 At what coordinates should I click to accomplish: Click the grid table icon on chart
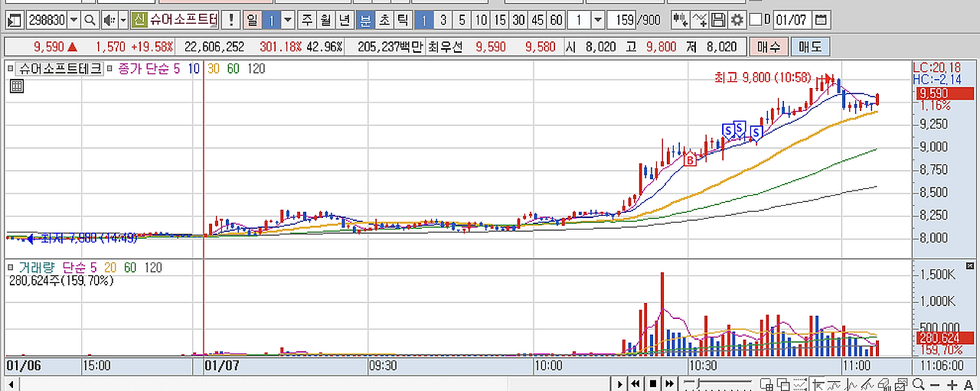pos(16,86)
